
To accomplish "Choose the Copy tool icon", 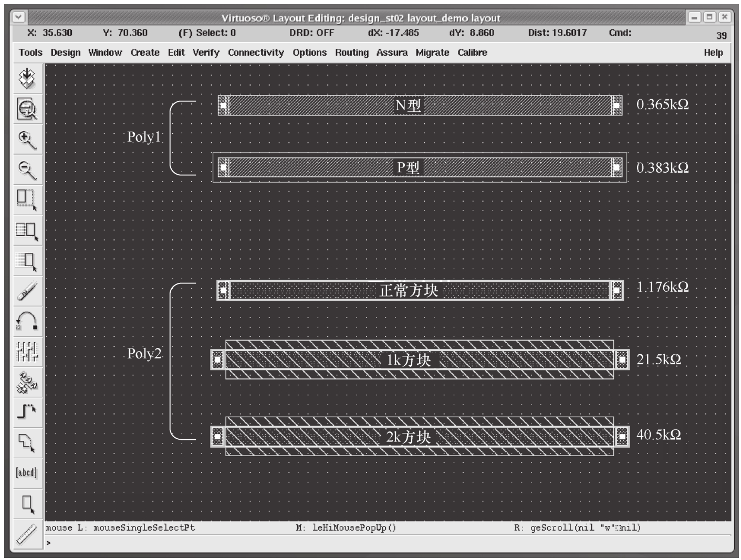I will point(27,231).
